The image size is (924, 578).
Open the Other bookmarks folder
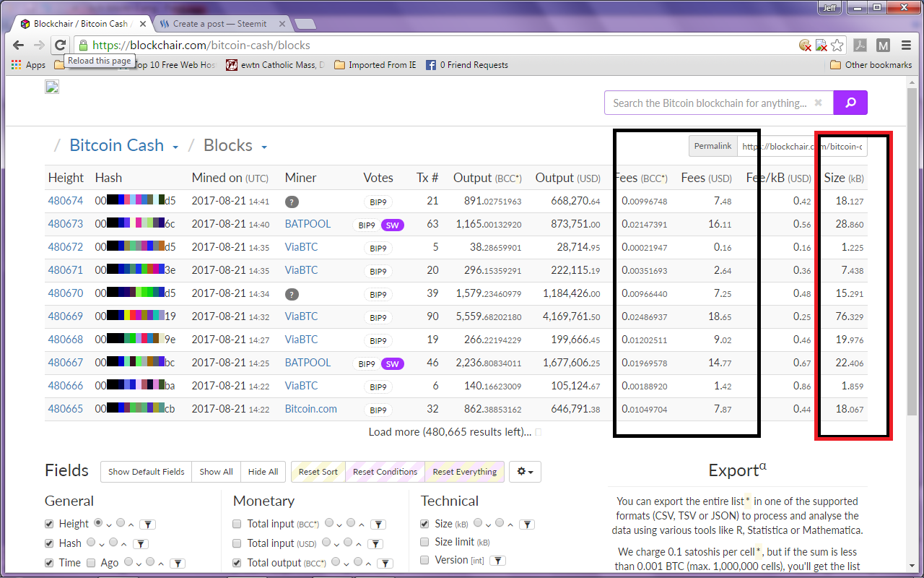pyautogui.click(x=871, y=65)
